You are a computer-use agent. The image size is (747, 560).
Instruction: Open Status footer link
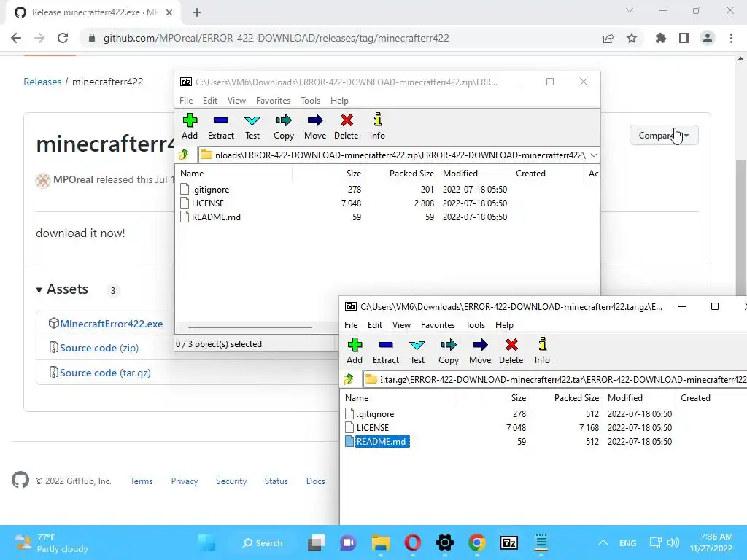click(276, 481)
